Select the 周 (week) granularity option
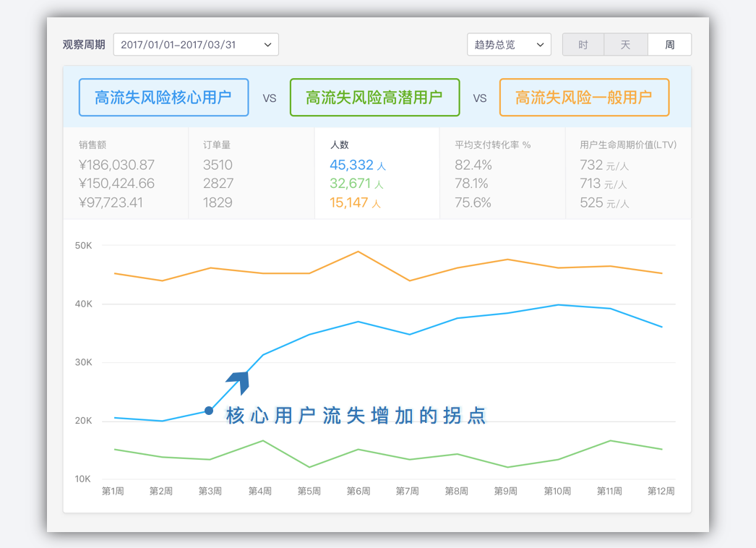 [x=669, y=44]
